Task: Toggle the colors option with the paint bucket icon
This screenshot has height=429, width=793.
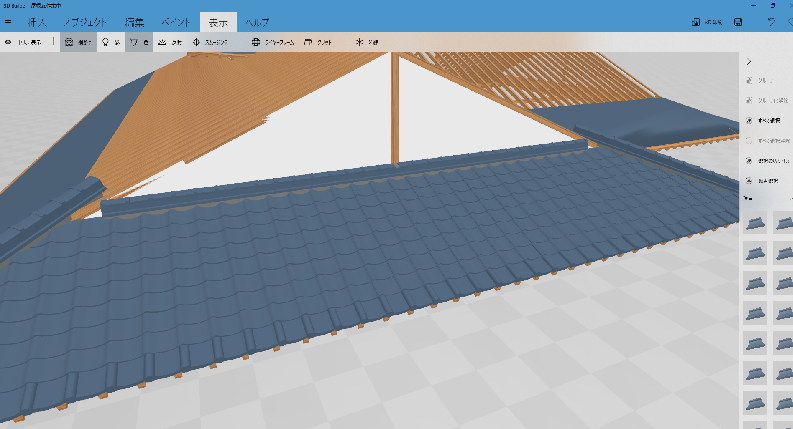Action: point(139,42)
